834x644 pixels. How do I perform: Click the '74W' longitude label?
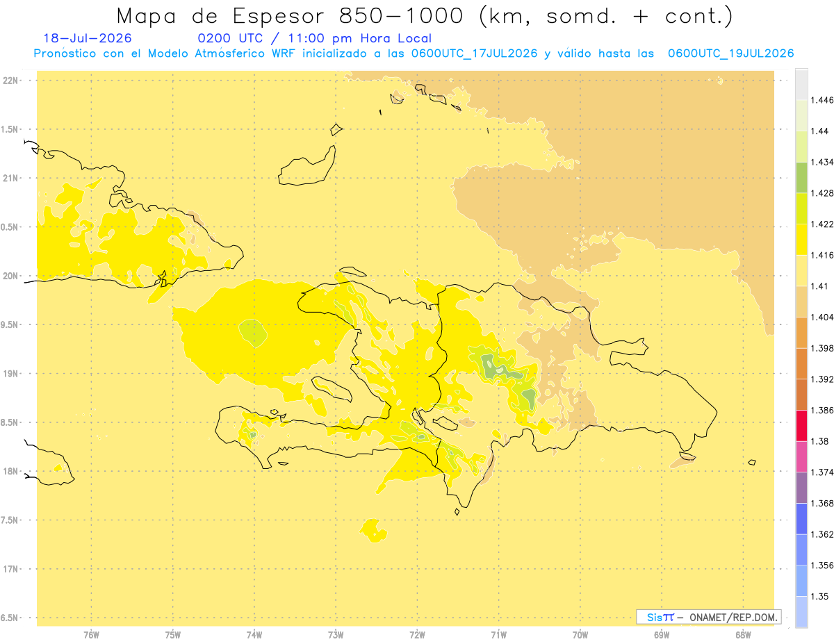[x=254, y=634]
